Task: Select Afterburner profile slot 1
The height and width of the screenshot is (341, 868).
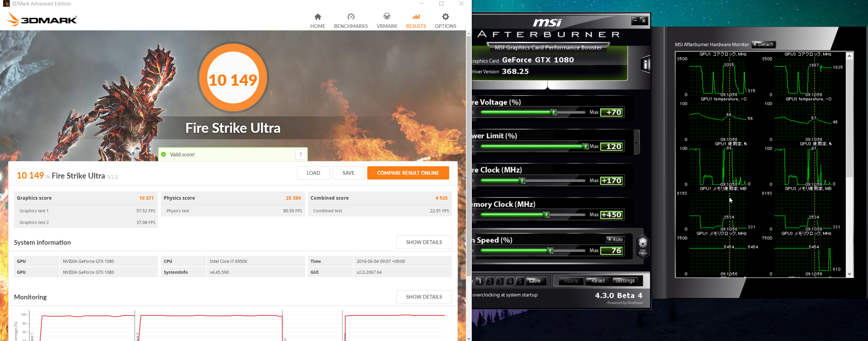Action: 480,281
